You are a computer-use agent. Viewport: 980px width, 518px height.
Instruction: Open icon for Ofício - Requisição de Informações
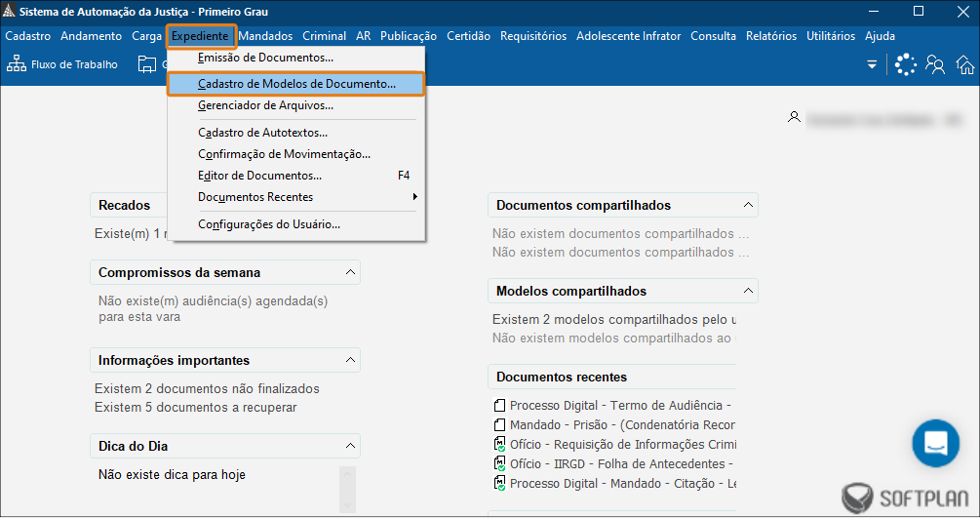click(x=499, y=444)
